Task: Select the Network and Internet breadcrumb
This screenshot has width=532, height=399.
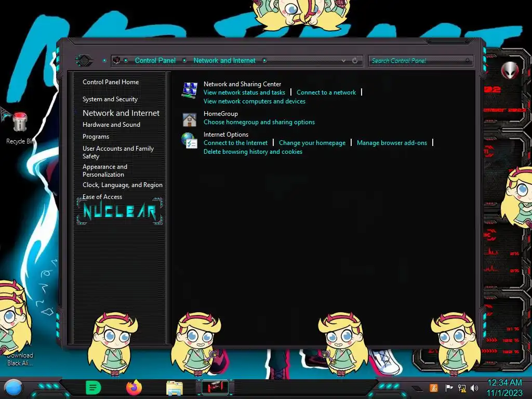Action: pyautogui.click(x=224, y=60)
